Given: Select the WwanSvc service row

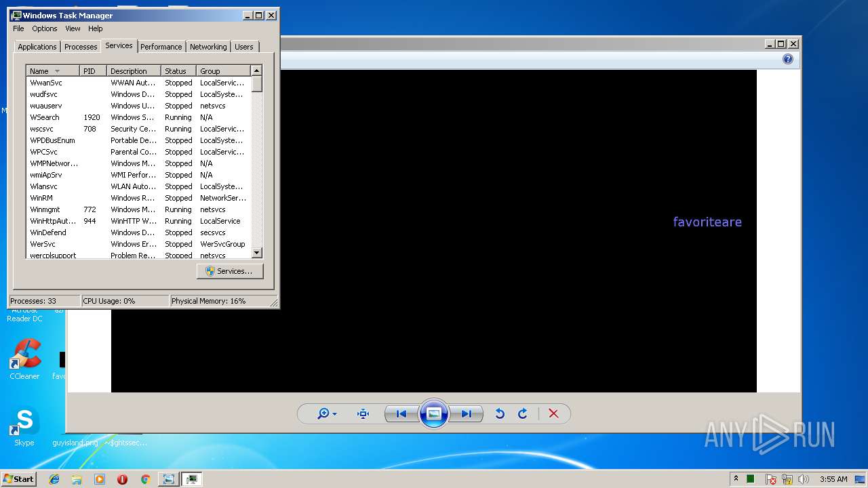Looking at the screenshot, I should [138, 83].
